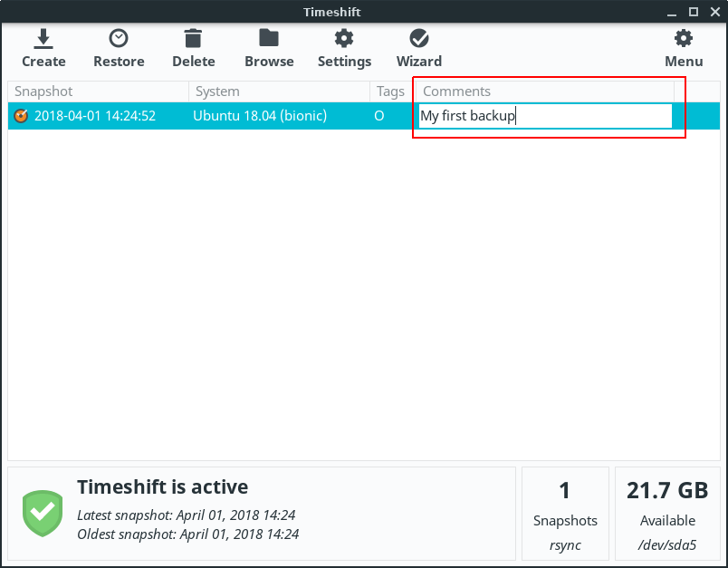
Task: Open the Menu gear at right
Action: point(684,39)
